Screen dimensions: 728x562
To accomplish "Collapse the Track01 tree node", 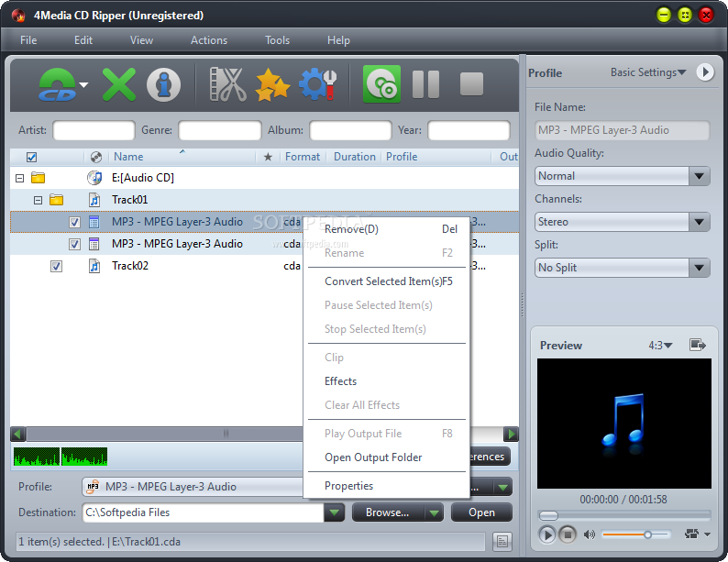I will point(39,200).
